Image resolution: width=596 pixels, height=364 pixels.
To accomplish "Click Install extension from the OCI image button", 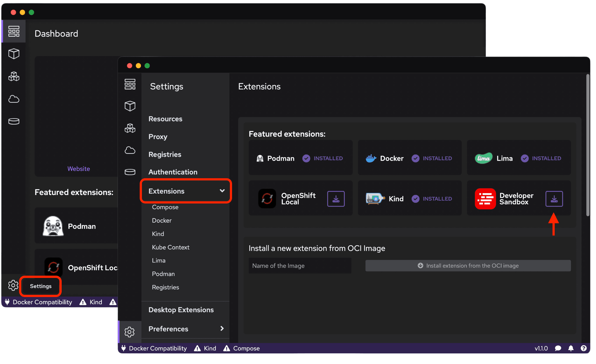I will [x=468, y=266].
